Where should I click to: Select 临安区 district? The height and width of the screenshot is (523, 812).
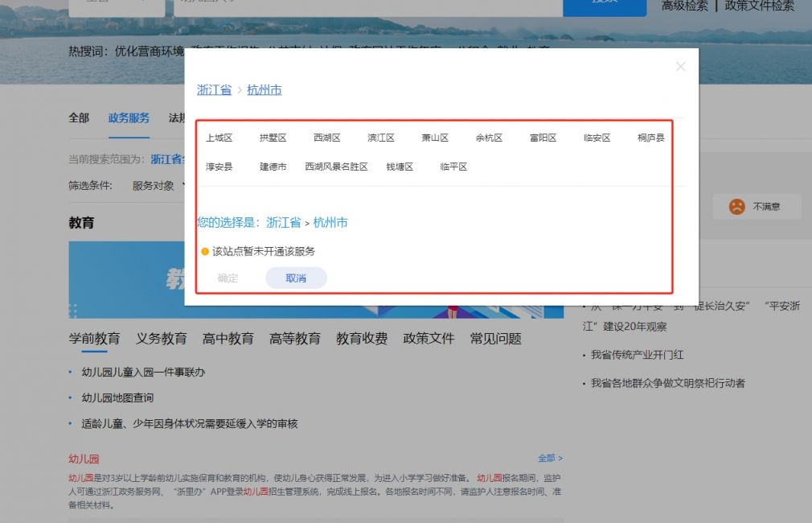point(597,138)
